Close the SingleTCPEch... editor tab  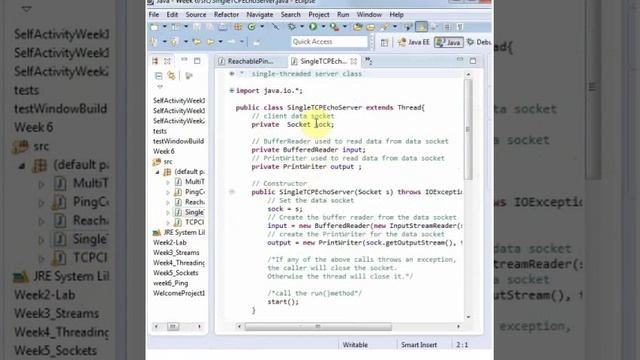point(353,61)
